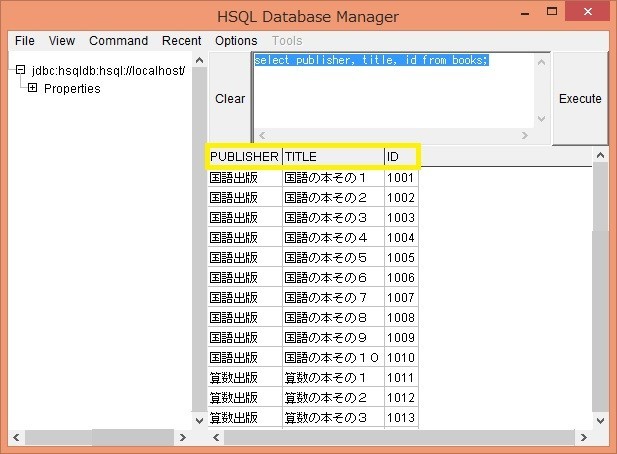Click the SQL editor scroll up arrow

pyautogui.click(x=541, y=62)
